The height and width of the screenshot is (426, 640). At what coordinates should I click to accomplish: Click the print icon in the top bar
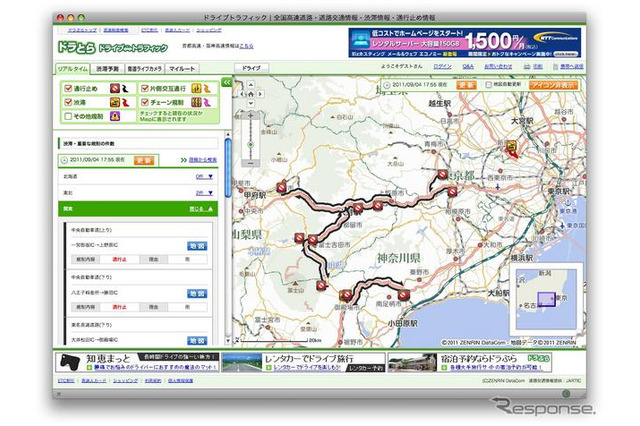pos(527,66)
